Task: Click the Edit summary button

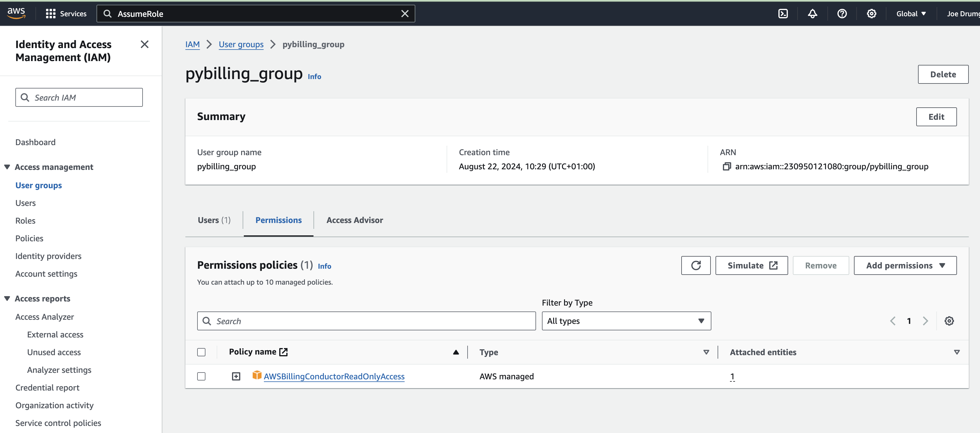Action: [936, 117]
